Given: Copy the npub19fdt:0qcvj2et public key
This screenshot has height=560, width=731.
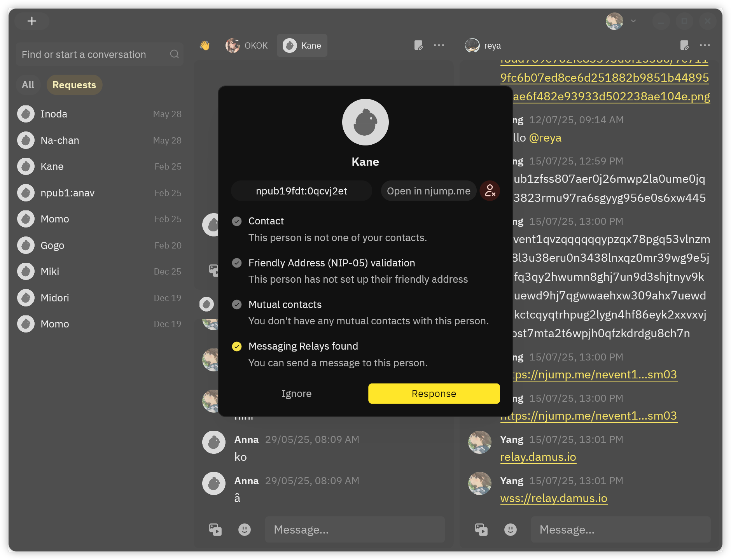Looking at the screenshot, I should (x=301, y=191).
